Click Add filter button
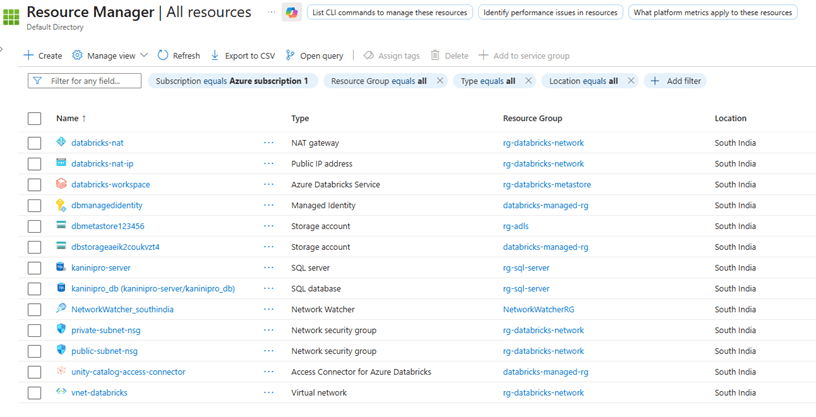The height and width of the screenshot is (417, 816). (x=676, y=81)
